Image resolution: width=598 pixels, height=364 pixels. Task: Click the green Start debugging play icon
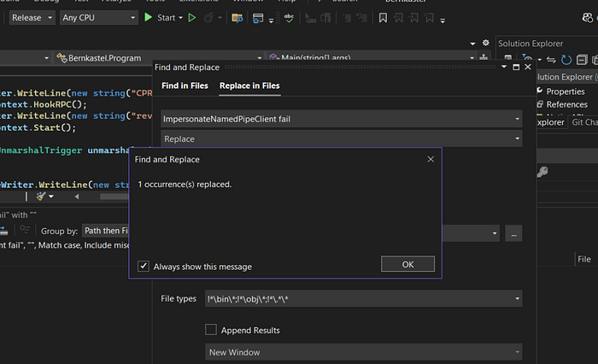148,18
